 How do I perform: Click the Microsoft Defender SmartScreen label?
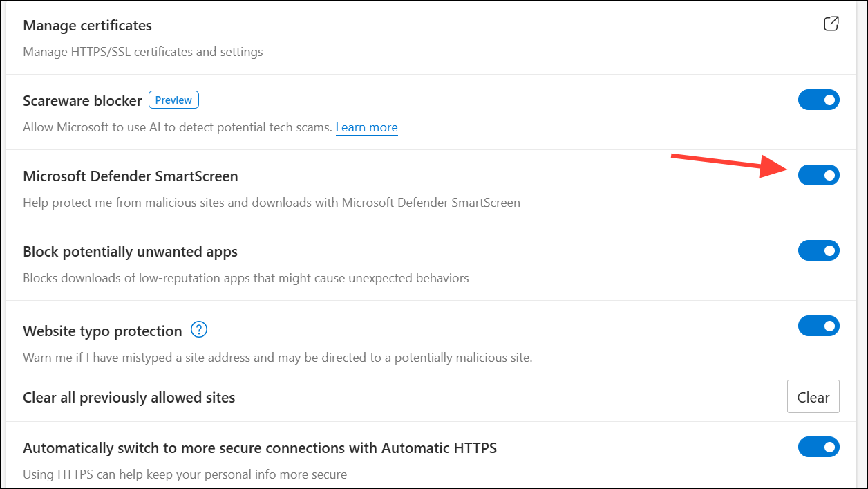point(130,176)
